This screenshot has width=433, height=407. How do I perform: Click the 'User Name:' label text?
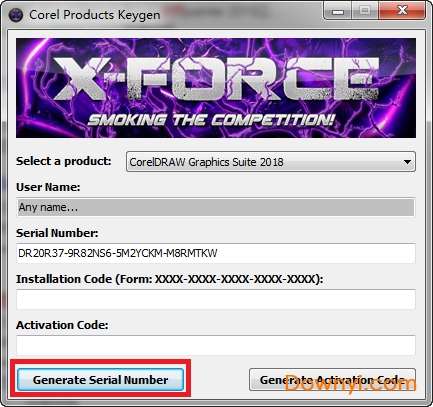coord(48,187)
